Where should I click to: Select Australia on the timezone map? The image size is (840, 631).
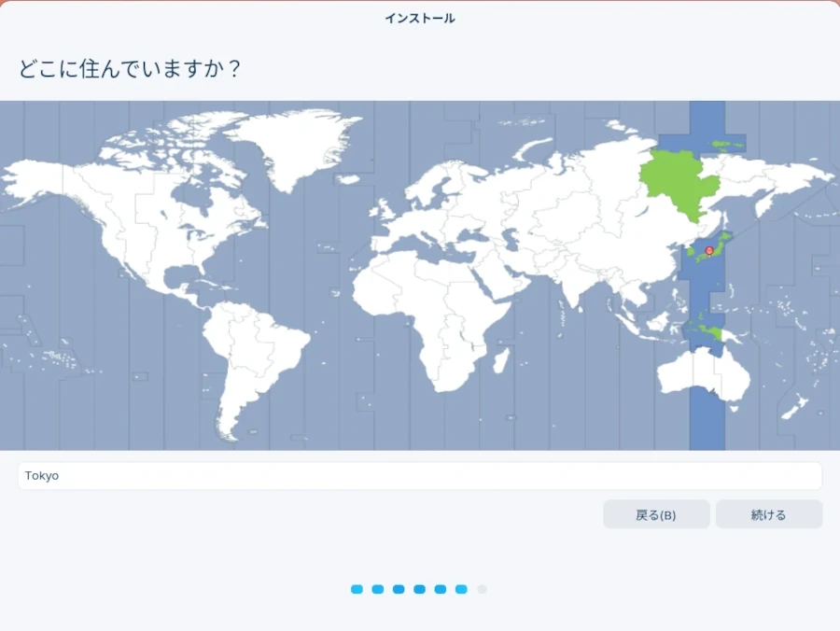704,372
